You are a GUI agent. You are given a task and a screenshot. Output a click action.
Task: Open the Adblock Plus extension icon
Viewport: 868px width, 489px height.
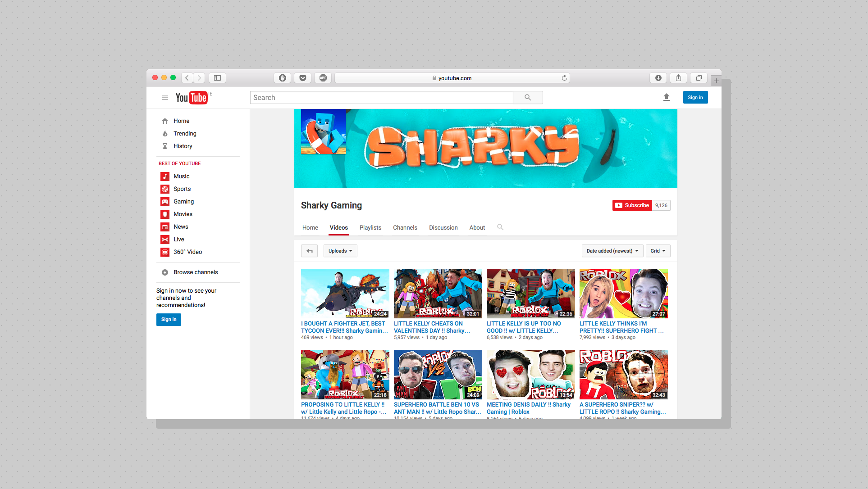323,78
